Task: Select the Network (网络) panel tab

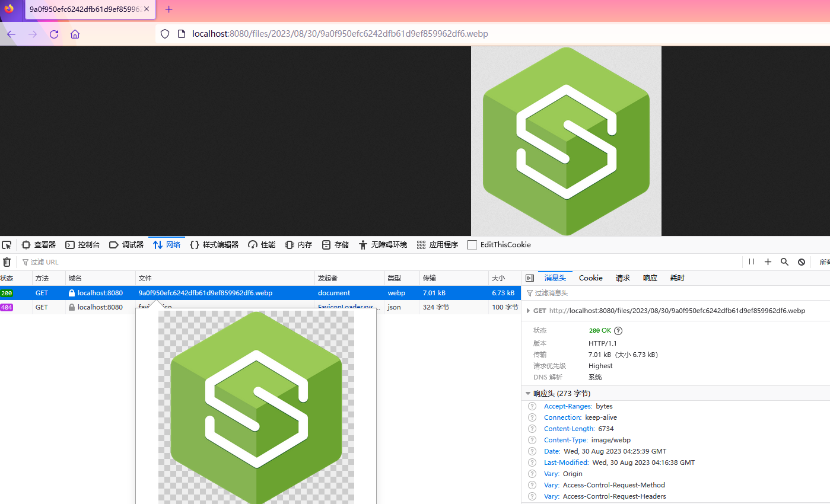Action: tap(167, 245)
